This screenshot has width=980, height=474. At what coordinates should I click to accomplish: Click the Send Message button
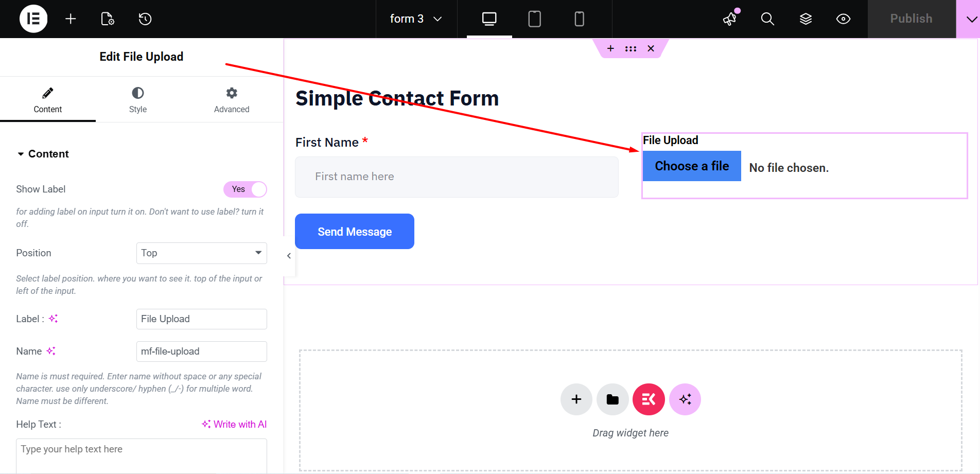click(x=354, y=231)
